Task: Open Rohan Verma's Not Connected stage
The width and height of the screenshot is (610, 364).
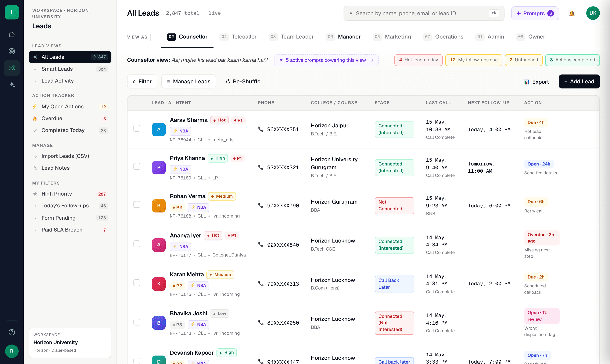Action: tap(394, 205)
